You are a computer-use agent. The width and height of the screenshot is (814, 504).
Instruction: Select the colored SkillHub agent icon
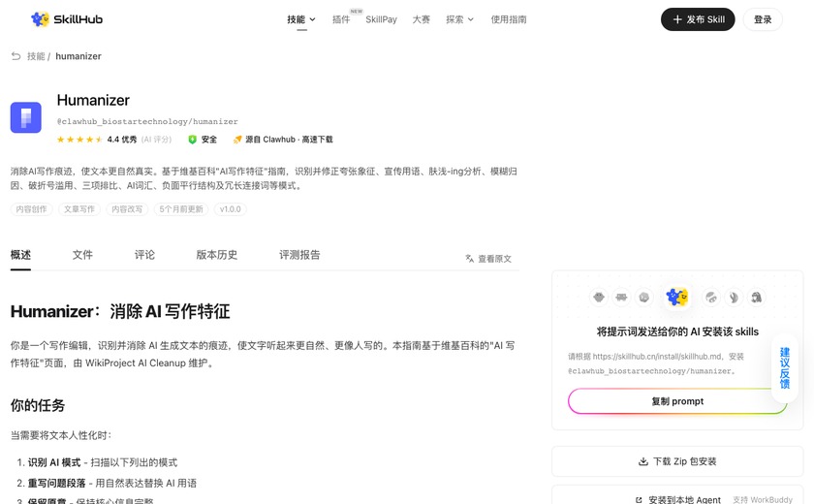677,297
